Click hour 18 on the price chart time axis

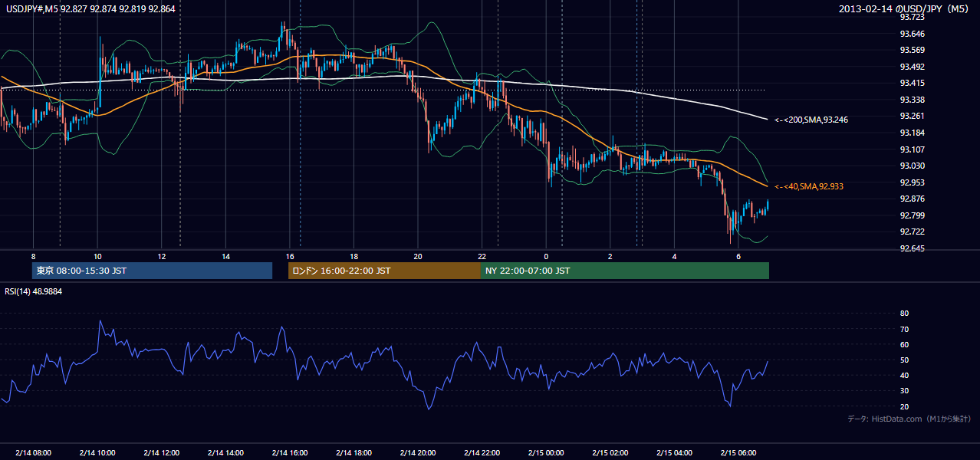point(354,256)
